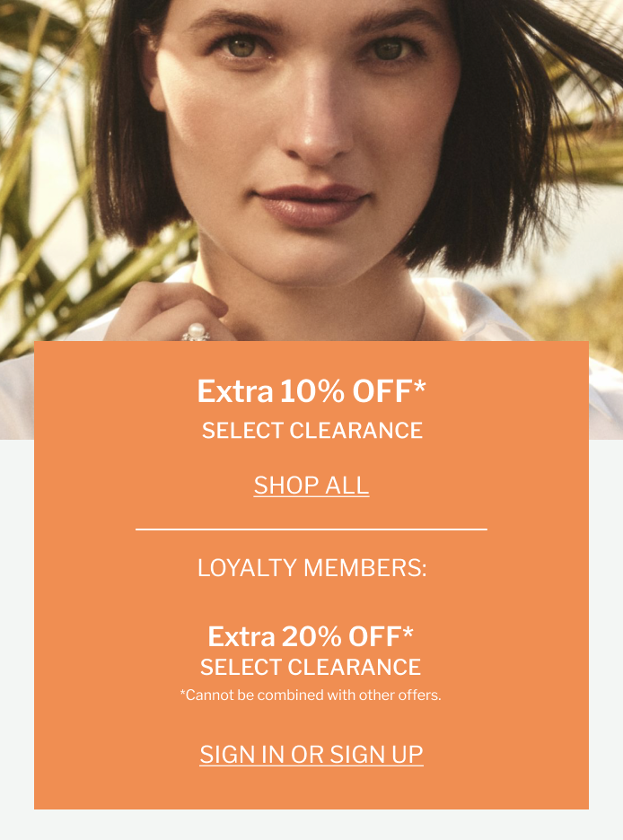
Task: Select the Extra 10% OFF* headline
Action: pyautogui.click(x=311, y=391)
